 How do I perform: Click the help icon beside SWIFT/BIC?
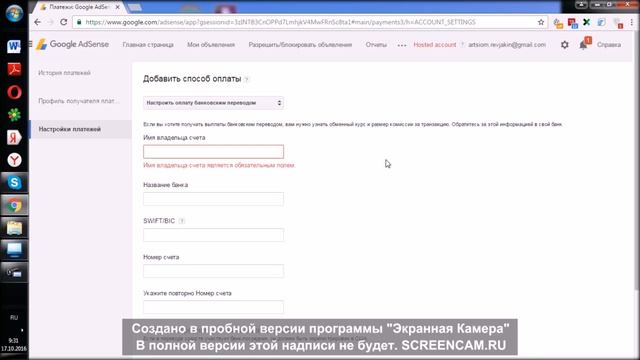click(x=182, y=221)
